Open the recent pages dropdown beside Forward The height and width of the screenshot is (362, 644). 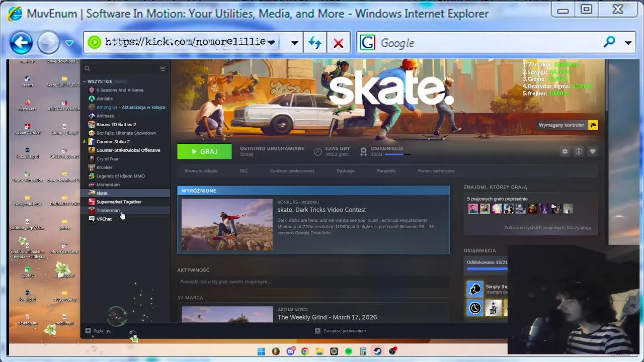coord(69,43)
